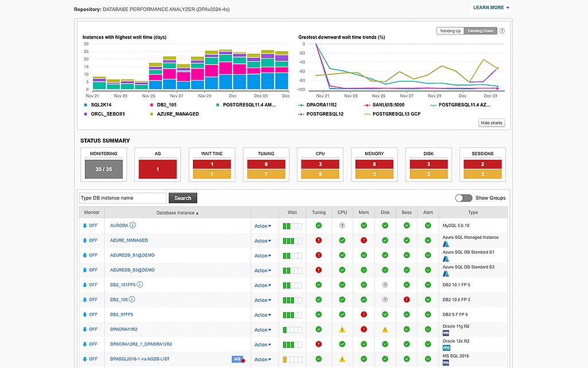Select the Trending Down tab
The width and height of the screenshot is (588, 368).
click(x=480, y=31)
